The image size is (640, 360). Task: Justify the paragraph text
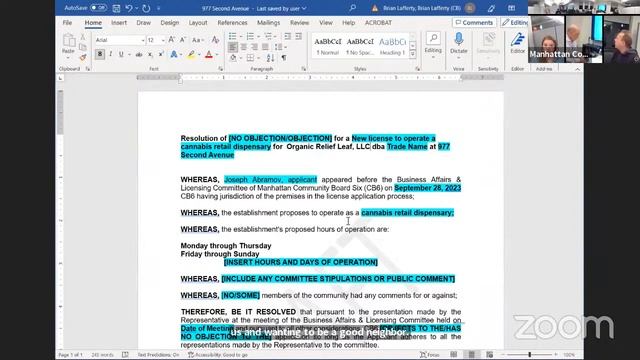pos(265,47)
